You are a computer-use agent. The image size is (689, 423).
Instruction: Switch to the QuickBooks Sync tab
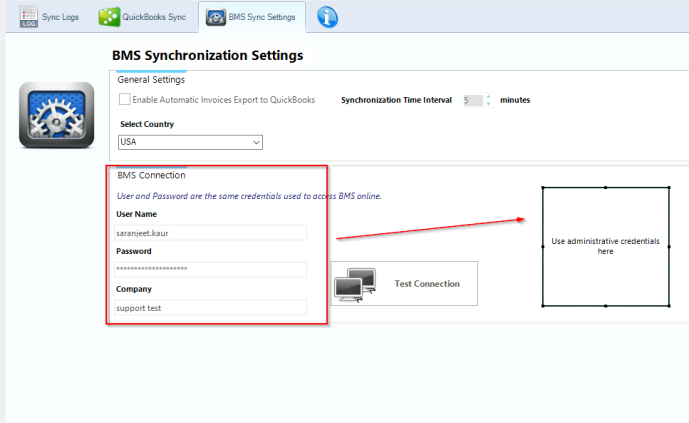point(155,17)
